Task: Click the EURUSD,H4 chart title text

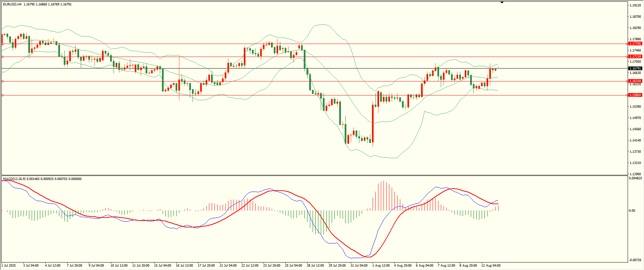Action: (12, 4)
